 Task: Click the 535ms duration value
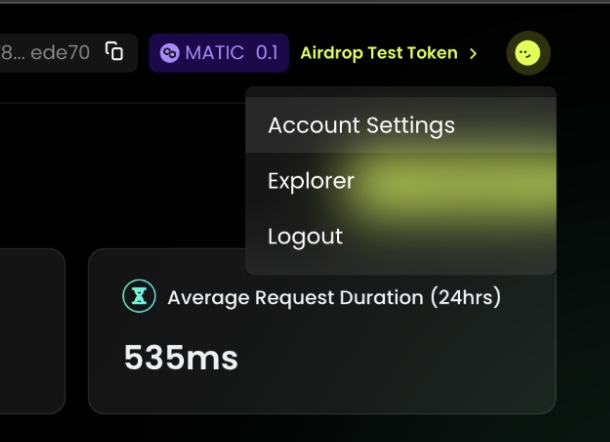pyautogui.click(x=181, y=357)
